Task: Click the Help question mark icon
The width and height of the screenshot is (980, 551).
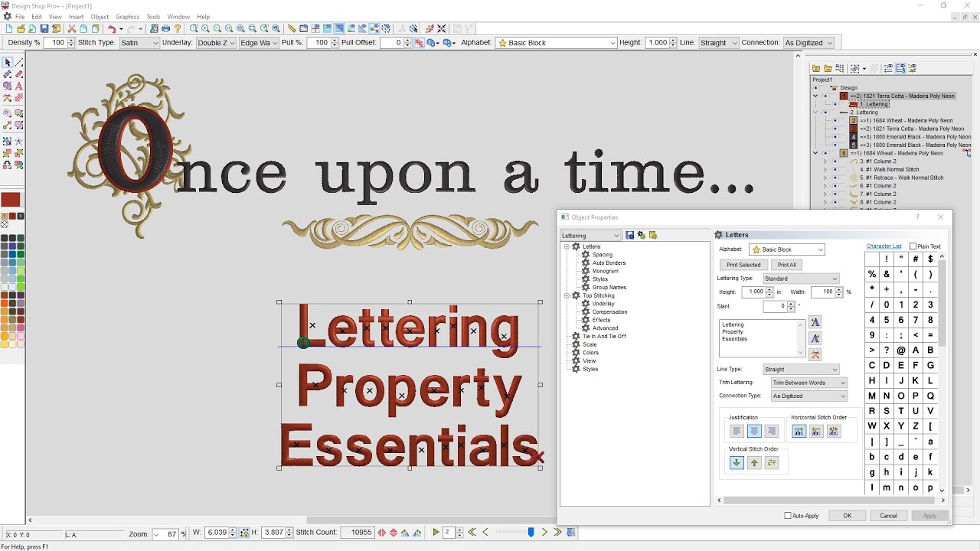Action: click(177, 28)
